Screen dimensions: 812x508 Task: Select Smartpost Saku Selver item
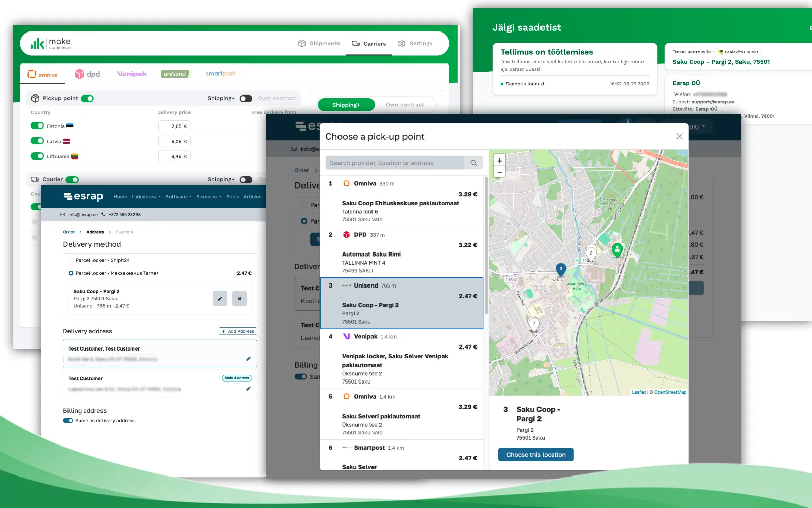point(401,456)
